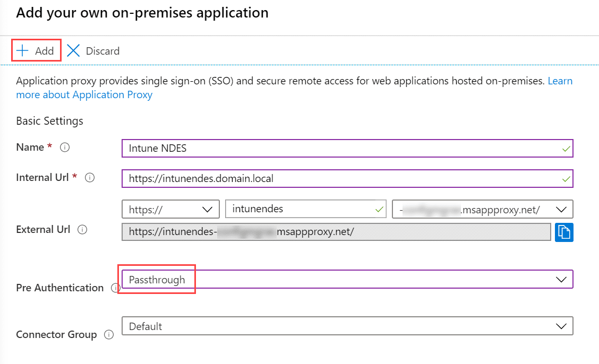Show info tooltip for Connector Group
Image resolution: width=599 pixels, height=364 pixels.
(109, 335)
